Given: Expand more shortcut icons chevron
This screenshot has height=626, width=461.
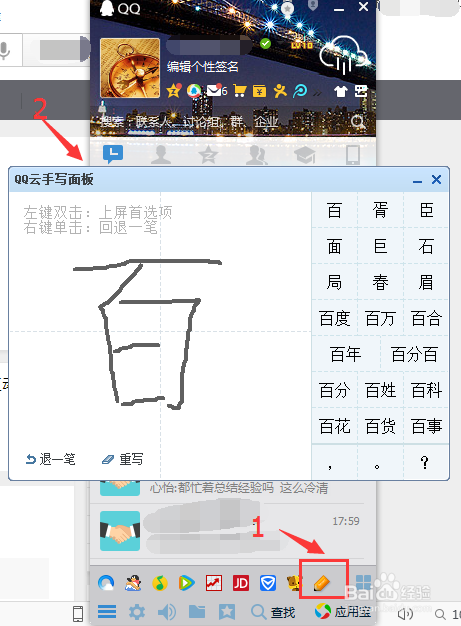Looking at the screenshot, I should click(317, 93).
